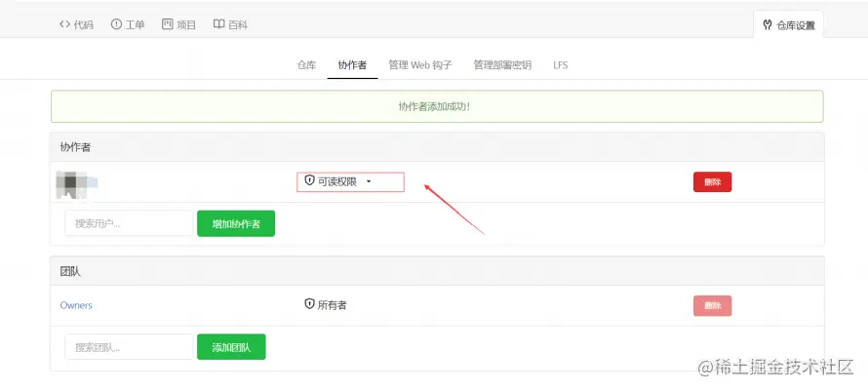Viewport: 868px width, 391px height.
Task: Open the 可读权限 permission dropdown
Action: point(350,181)
